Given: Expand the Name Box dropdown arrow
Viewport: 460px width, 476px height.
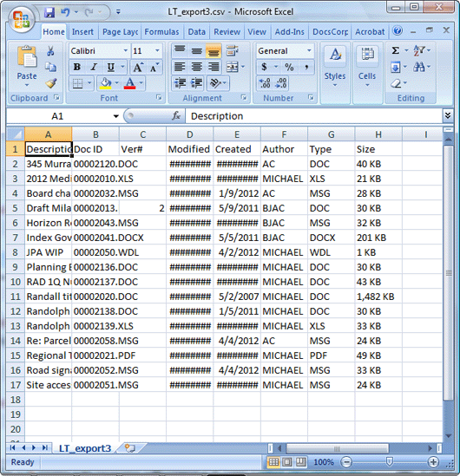Looking at the screenshot, I should [116, 116].
